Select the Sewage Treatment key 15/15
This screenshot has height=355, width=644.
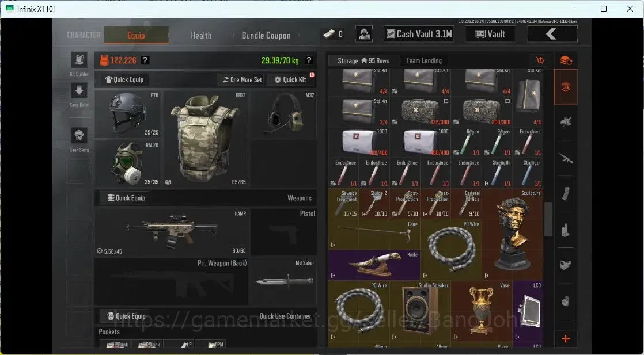(x=343, y=204)
